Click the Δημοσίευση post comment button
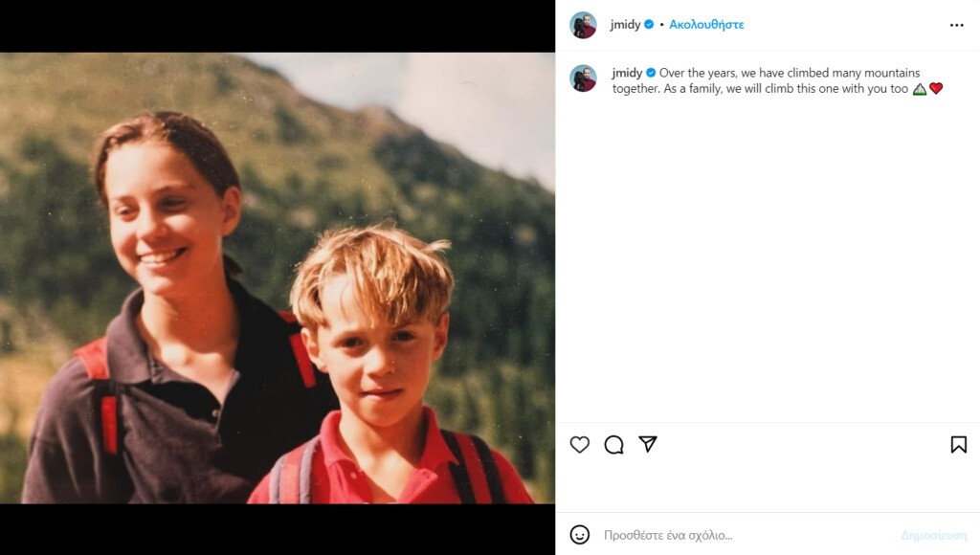Viewport: 980px width, 555px height. pos(934,535)
